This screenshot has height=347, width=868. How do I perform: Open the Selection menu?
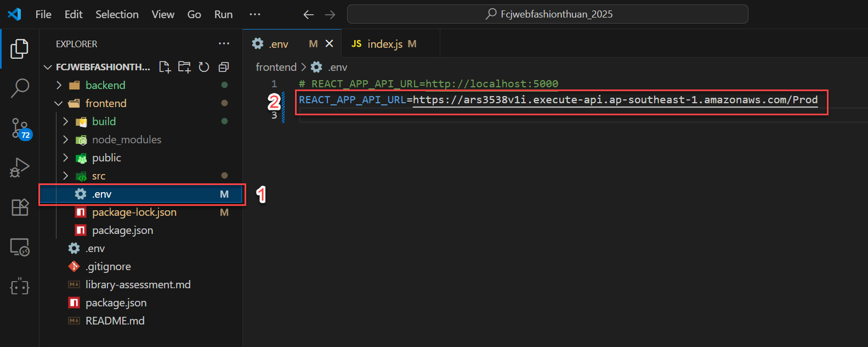coord(117,14)
